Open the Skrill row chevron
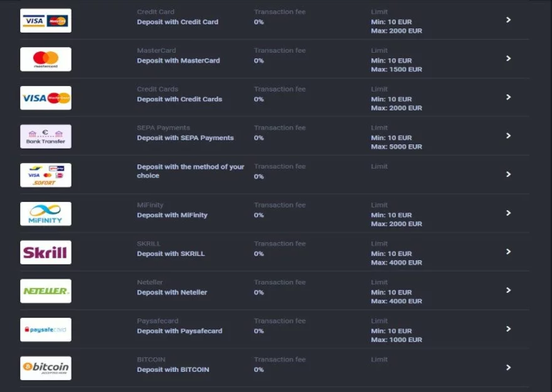The width and height of the screenshot is (552, 392). pos(508,252)
